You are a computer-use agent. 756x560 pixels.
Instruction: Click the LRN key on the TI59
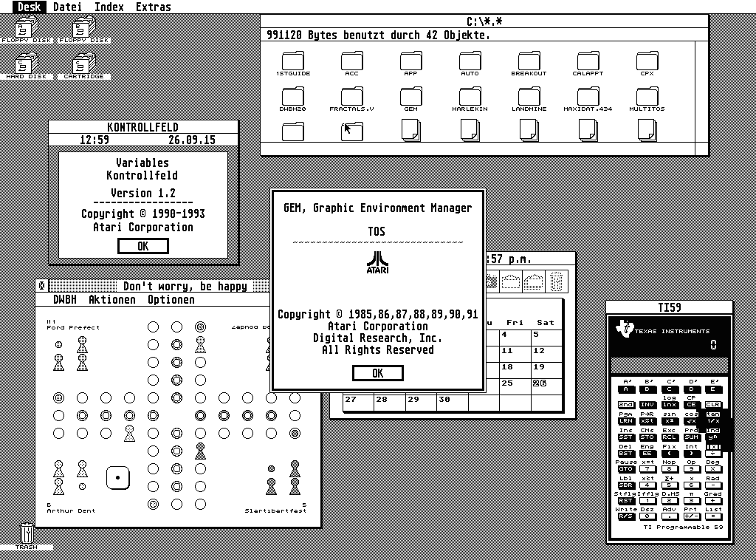[x=626, y=421]
